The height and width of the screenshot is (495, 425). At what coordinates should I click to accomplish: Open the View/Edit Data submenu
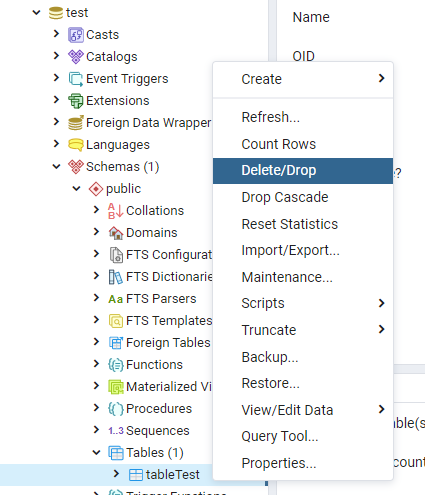(303, 410)
